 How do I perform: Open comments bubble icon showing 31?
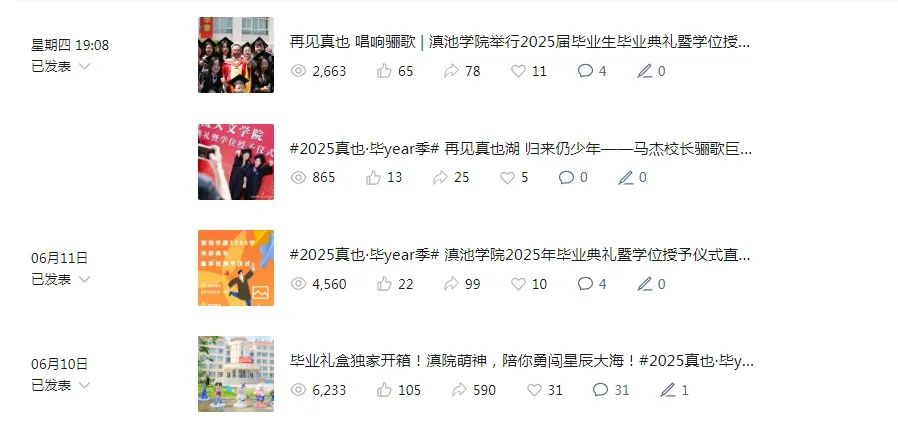600,390
